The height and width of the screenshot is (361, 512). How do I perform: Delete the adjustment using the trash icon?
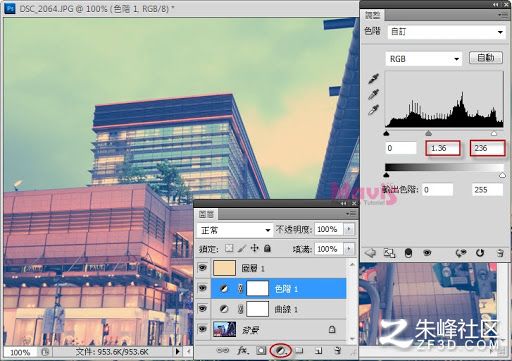(x=500, y=253)
